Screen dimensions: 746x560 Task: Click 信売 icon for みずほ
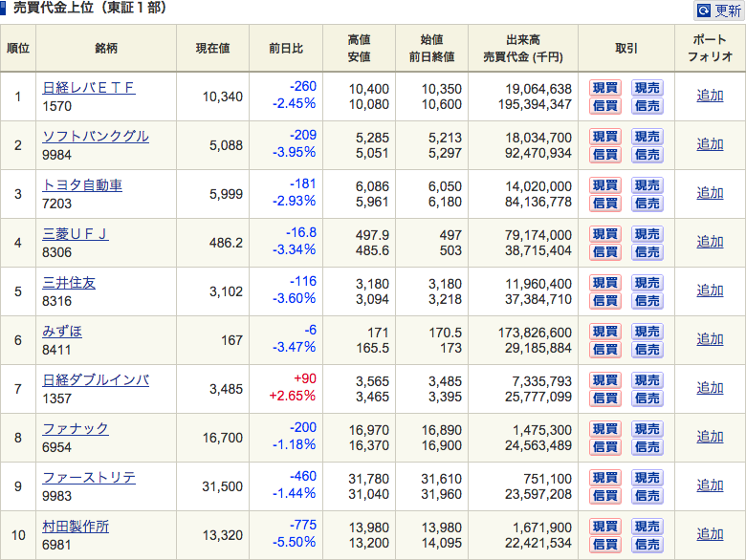pyautogui.click(x=647, y=350)
